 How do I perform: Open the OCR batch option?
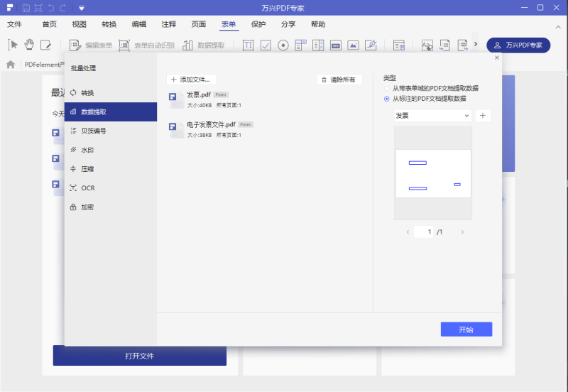(87, 188)
